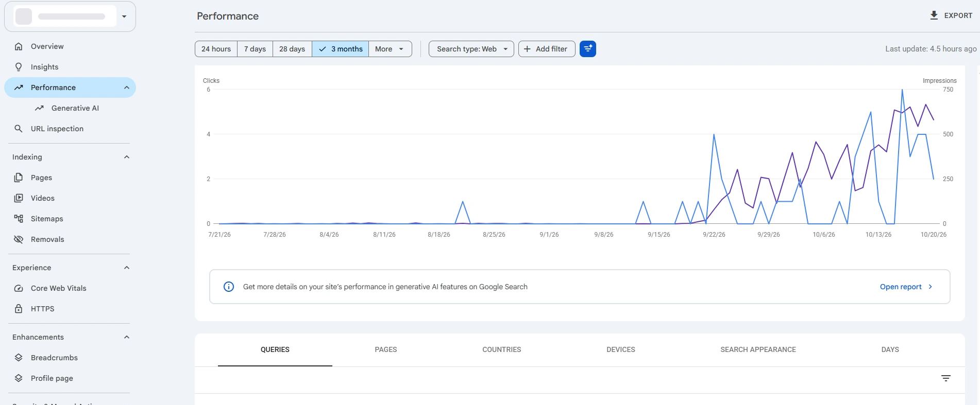The height and width of the screenshot is (405, 980).
Task: Switch to the Devices tab
Action: click(x=621, y=350)
